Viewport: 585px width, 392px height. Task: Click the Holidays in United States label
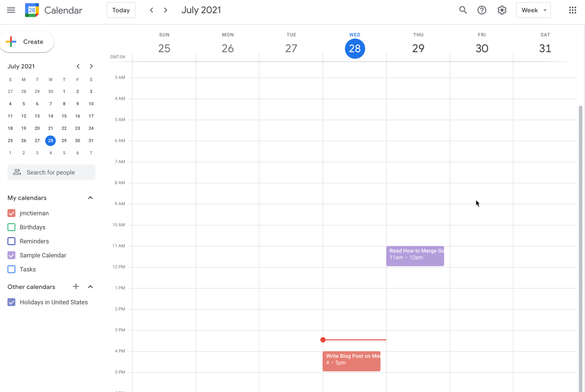click(54, 302)
